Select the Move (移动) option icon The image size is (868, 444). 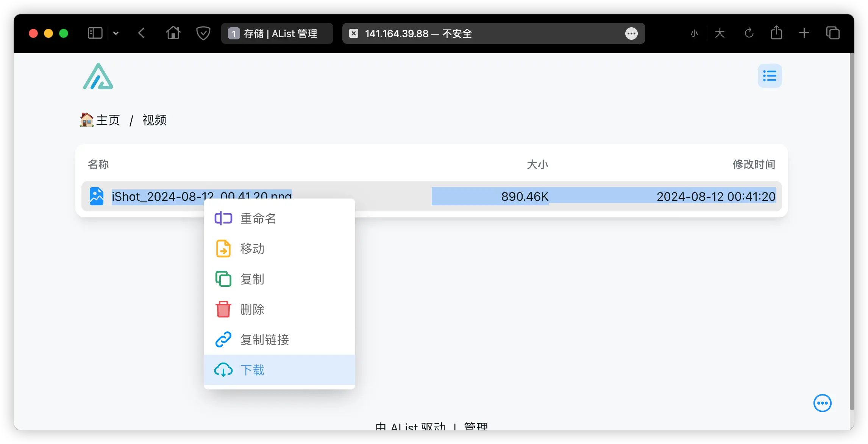[x=223, y=249]
